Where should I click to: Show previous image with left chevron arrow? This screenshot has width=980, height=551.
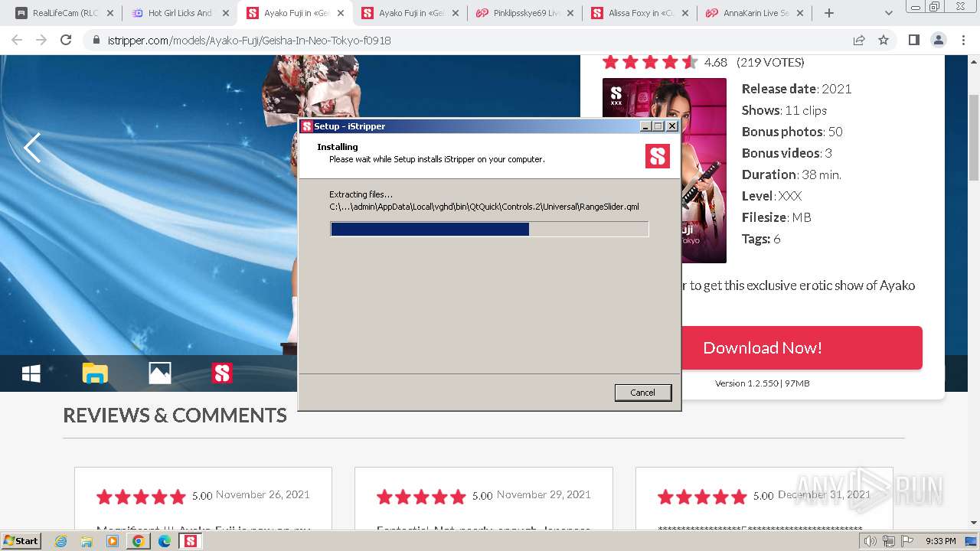32,148
